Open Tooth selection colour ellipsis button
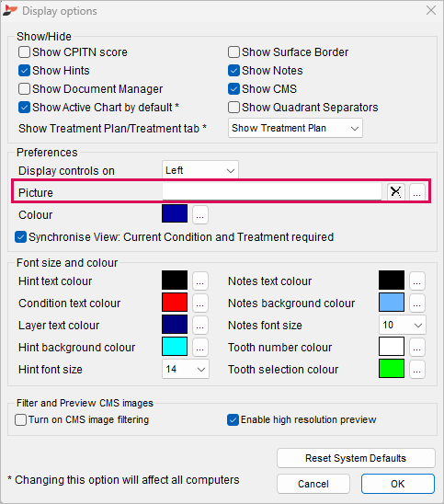This screenshot has width=444, height=504. [417, 369]
